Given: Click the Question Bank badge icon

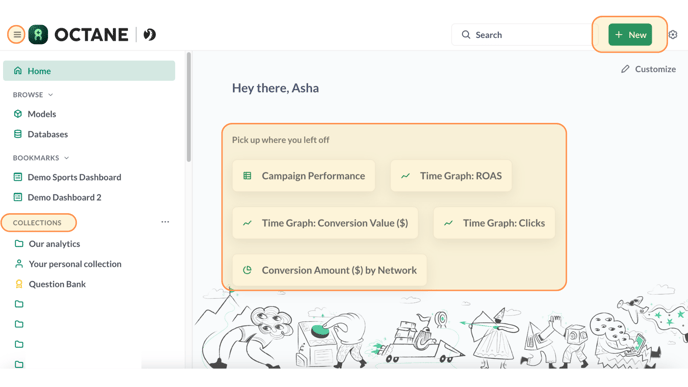Looking at the screenshot, I should coord(19,284).
